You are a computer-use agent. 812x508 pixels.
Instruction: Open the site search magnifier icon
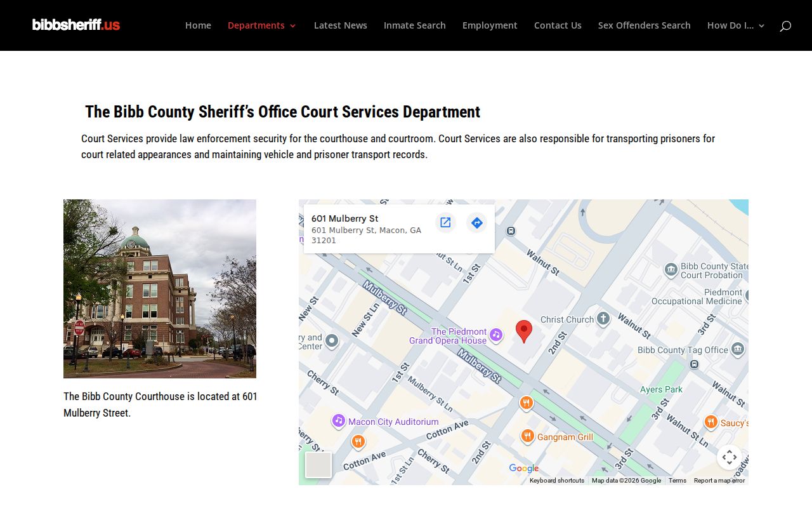[785, 25]
